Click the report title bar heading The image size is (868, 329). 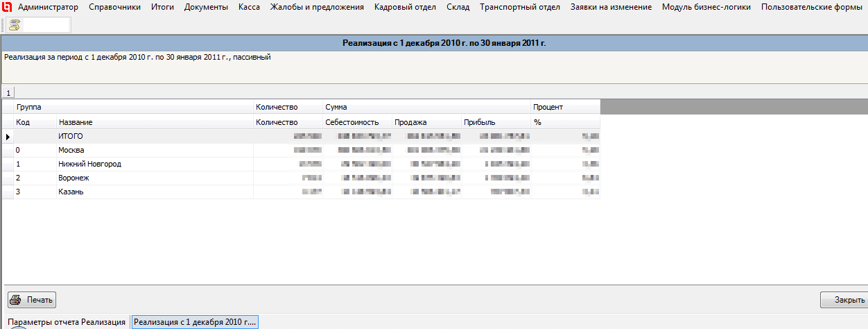tap(444, 43)
